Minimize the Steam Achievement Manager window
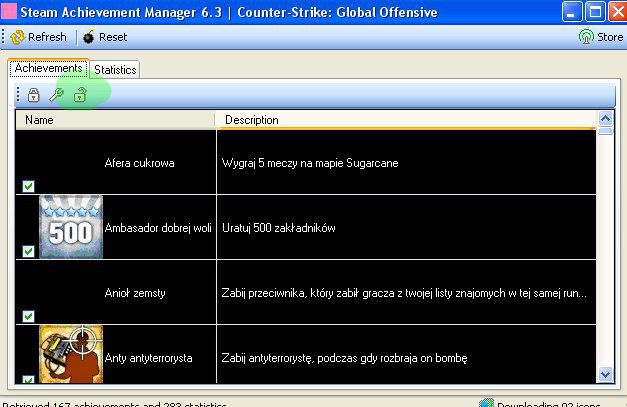 click(x=571, y=12)
